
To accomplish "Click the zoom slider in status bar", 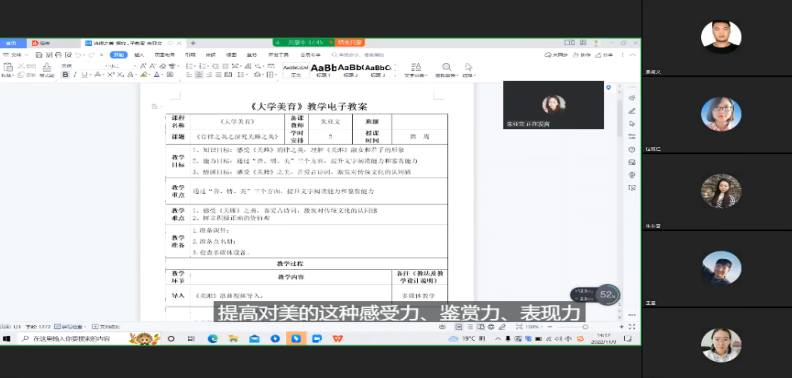I will (x=571, y=327).
